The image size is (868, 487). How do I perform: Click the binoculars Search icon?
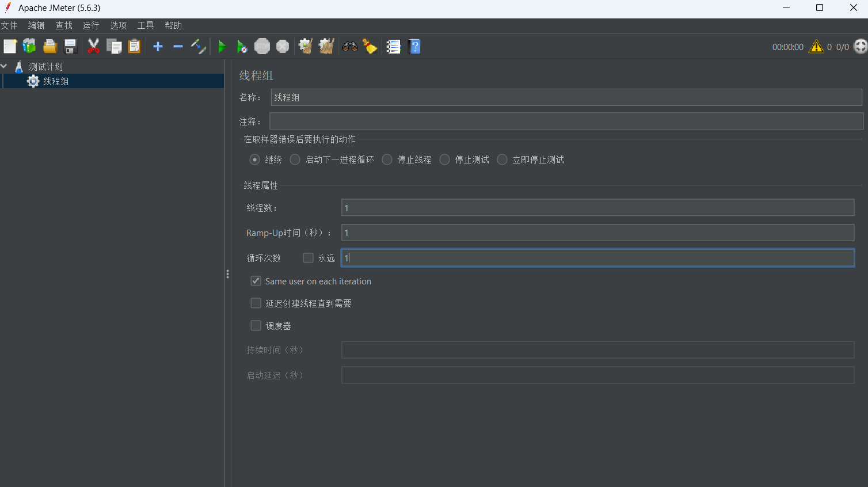pyautogui.click(x=349, y=47)
